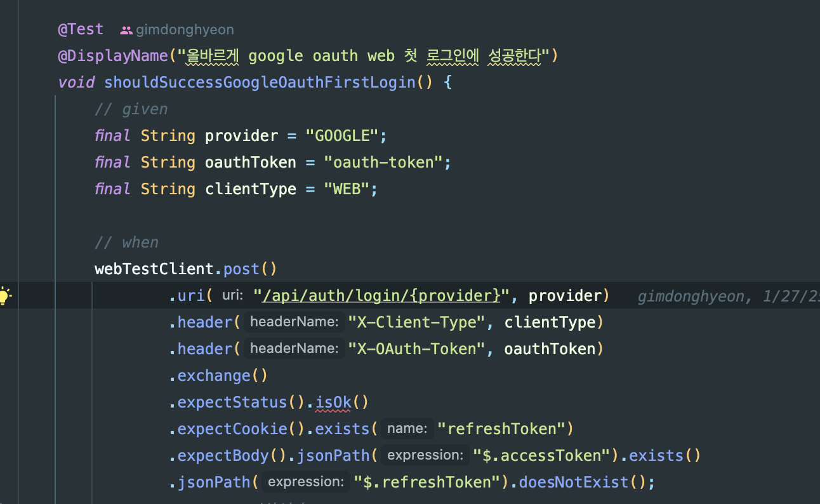Click oauthToken argument in second header call
Viewport: 820px width, 504px height.
(x=550, y=349)
